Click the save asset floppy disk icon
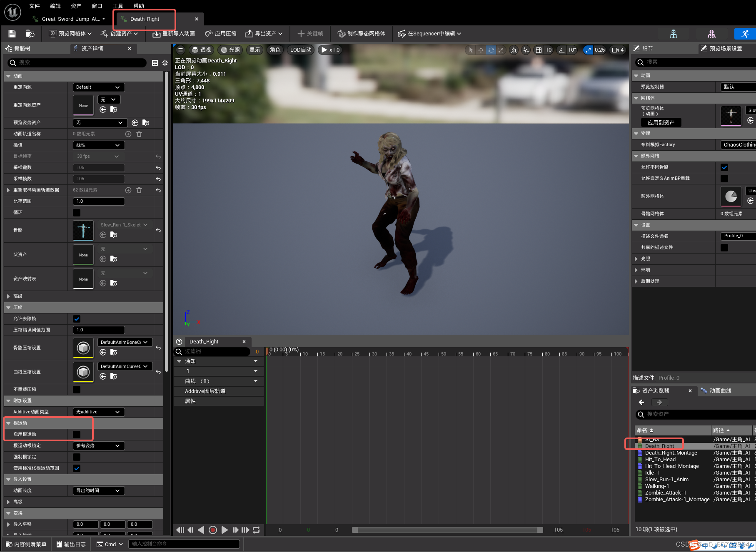Viewport: 756px width, 552px height. 12,34
